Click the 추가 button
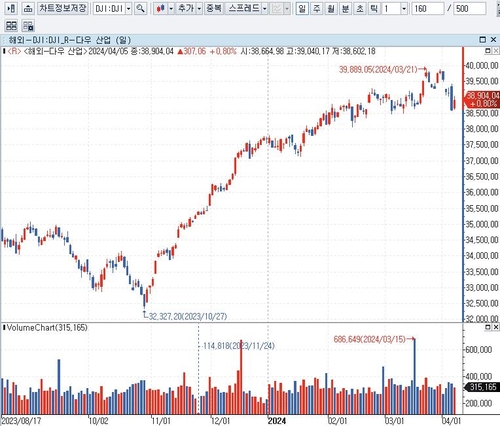 (x=186, y=8)
